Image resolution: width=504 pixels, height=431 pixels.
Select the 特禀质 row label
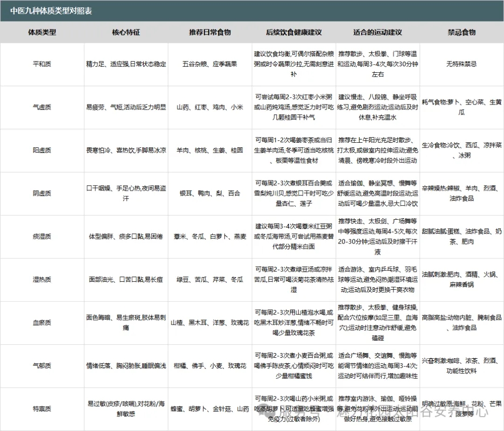[42, 409]
